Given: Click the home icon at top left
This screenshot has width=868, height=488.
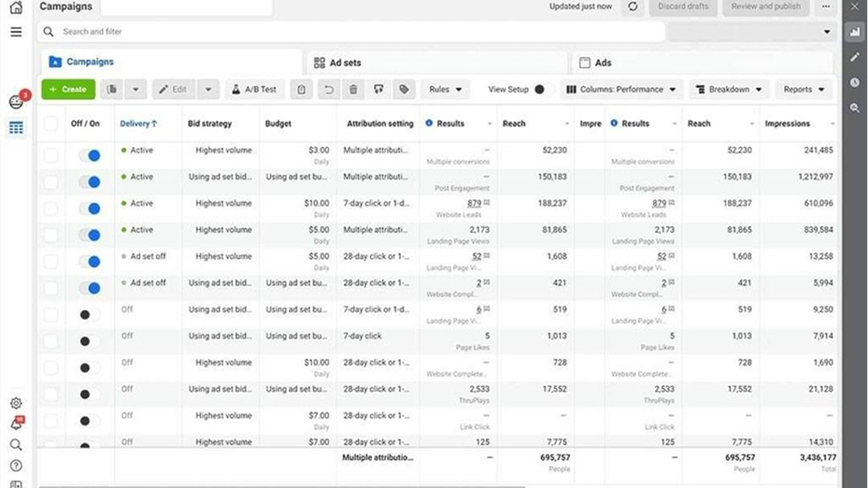Looking at the screenshot, I should coord(16,7).
